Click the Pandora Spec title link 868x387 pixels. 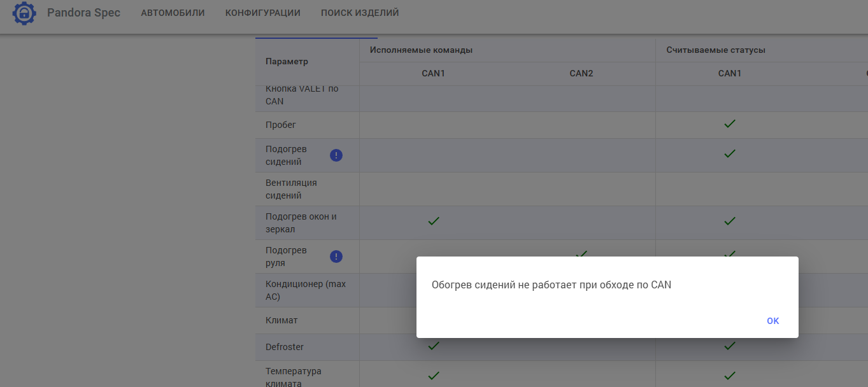click(x=83, y=13)
